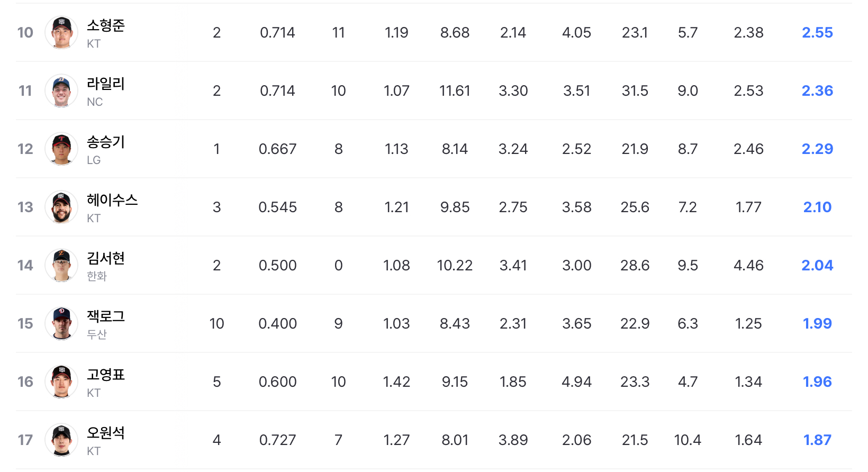The image size is (868, 472).
Task: Open 잭로그's player photo
Action: 61,323
